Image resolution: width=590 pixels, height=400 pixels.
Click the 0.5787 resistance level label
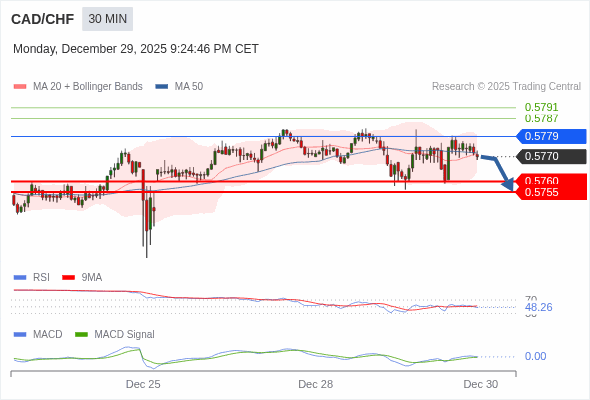[541, 118]
